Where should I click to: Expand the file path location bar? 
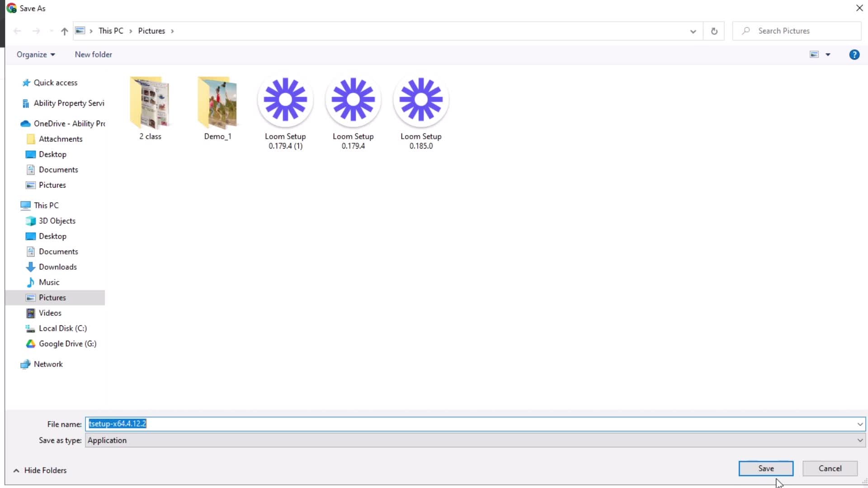(x=693, y=30)
